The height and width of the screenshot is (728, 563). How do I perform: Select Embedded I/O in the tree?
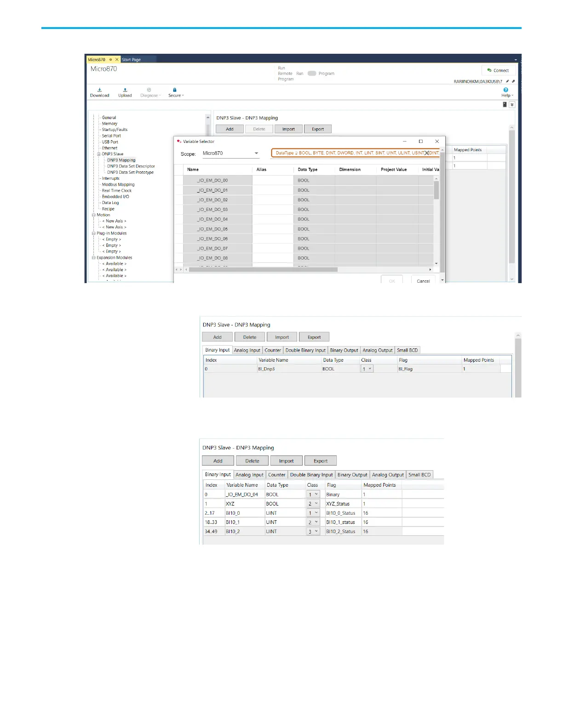point(115,197)
